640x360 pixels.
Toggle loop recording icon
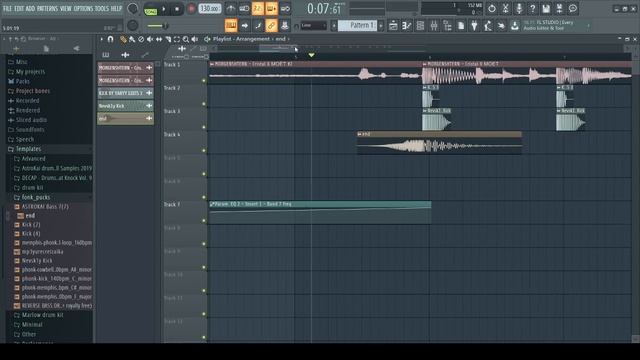(x=285, y=9)
